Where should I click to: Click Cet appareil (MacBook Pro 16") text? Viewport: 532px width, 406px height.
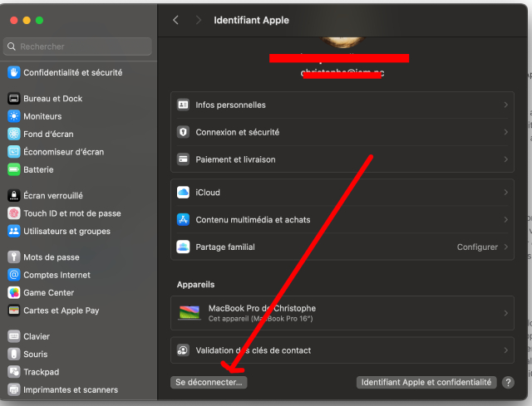260,319
